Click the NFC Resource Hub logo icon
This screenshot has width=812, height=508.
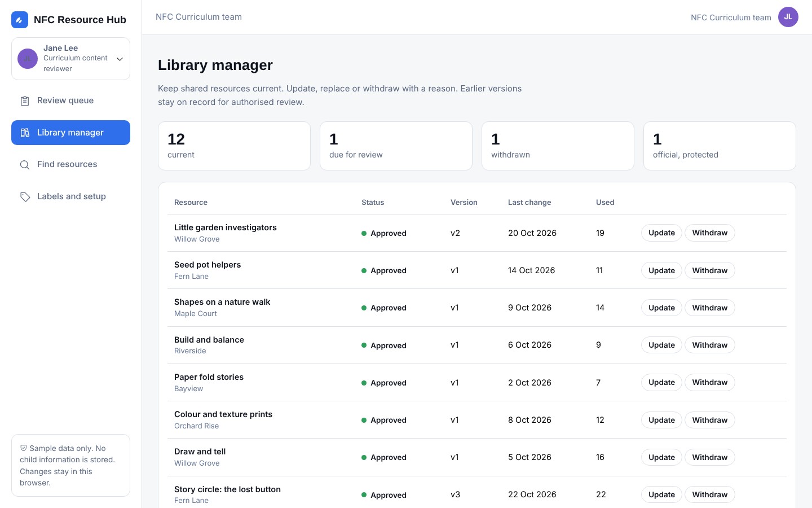click(x=20, y=20)
